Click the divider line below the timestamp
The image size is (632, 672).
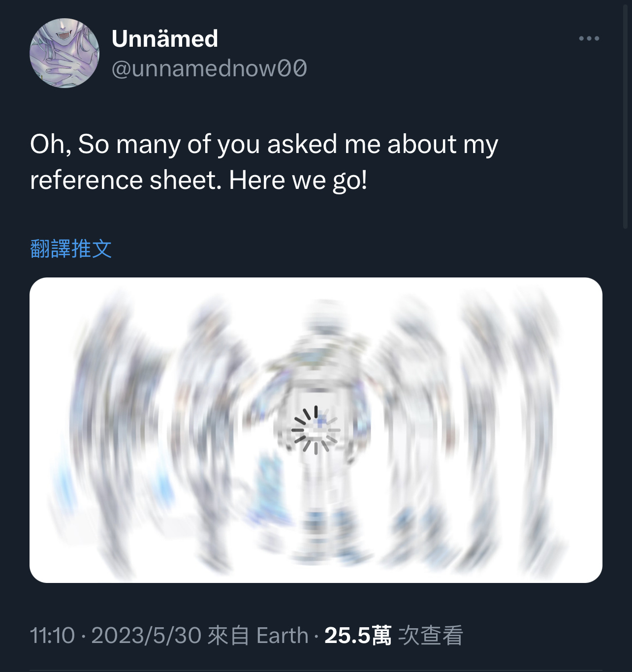(x=316, y=670)
